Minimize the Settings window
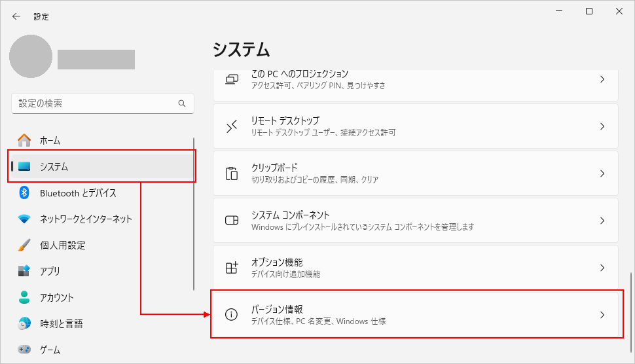Image resolution: width=635 pixels, height=364 pixels. pos(559,11)
